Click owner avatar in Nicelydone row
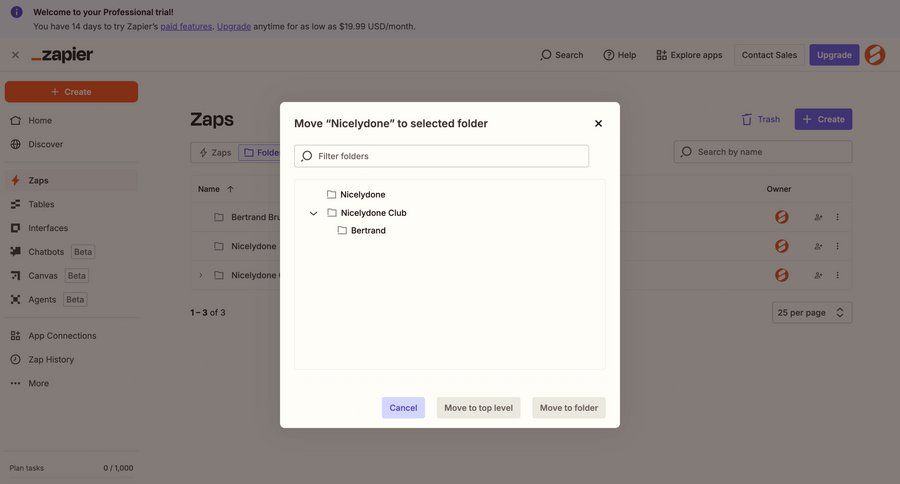 (781, 246)
